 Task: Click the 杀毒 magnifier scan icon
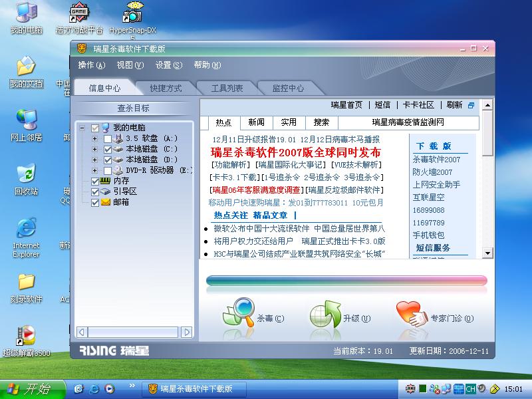pyautogui.click(x=239, y=313)
